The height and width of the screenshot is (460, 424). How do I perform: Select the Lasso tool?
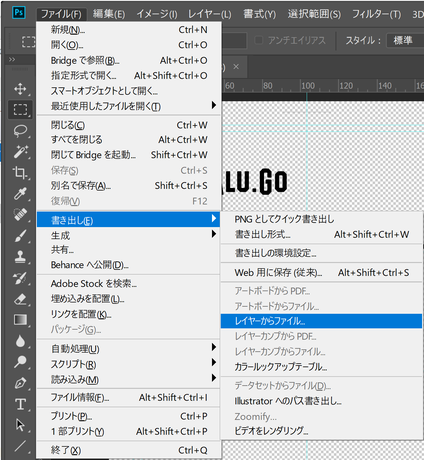tap(20, 131)
